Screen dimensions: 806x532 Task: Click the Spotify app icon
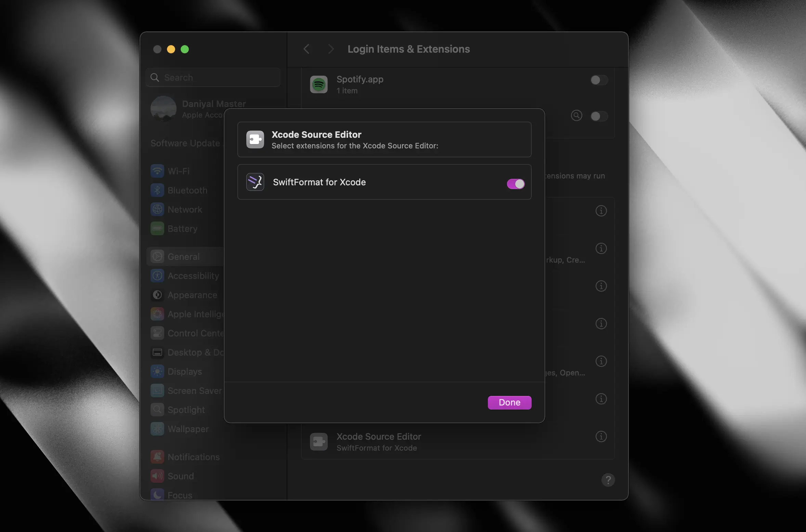[319, 84]
